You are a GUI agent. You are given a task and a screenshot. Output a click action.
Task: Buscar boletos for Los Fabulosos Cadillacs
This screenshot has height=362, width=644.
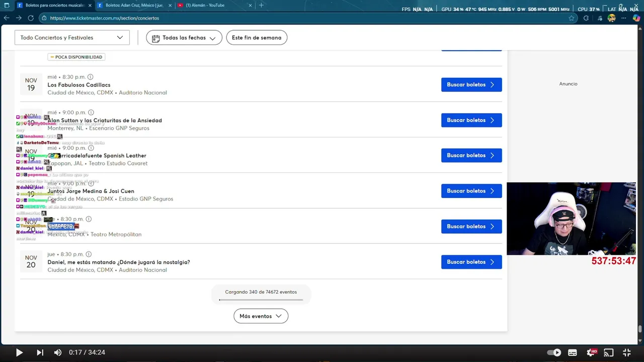(471, 84)
